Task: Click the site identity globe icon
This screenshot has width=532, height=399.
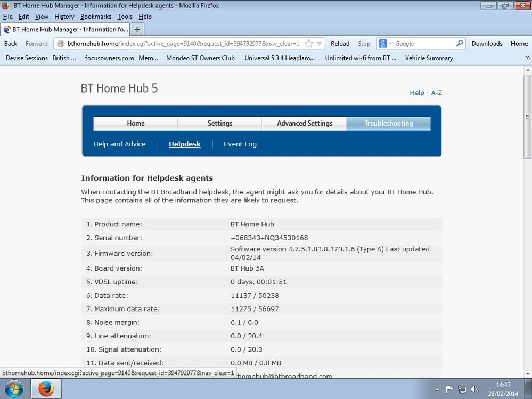Action: [61, 44]
